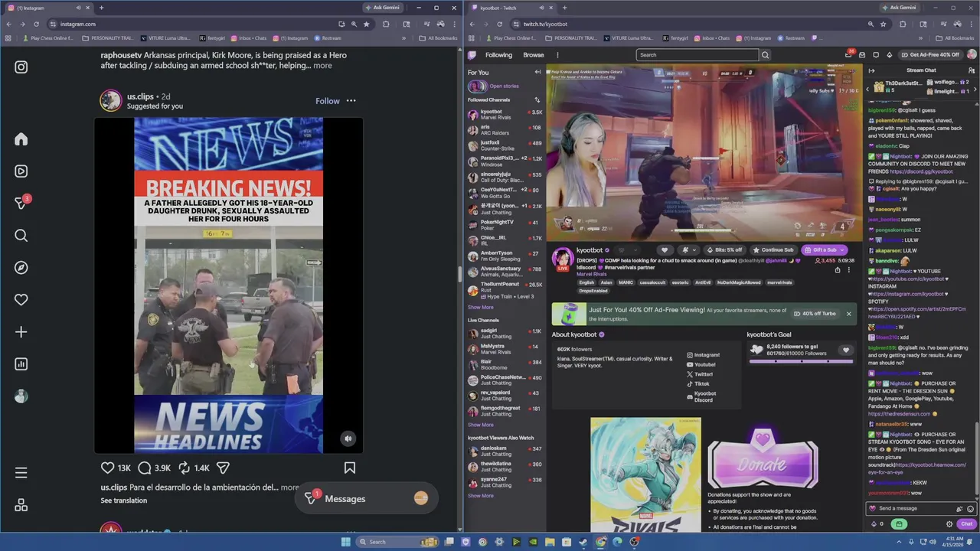The width and height of the screenshot is (980, 551).
Task: Share the kyootbot stream
Action: pyautogui.click(x=838, y=270)
